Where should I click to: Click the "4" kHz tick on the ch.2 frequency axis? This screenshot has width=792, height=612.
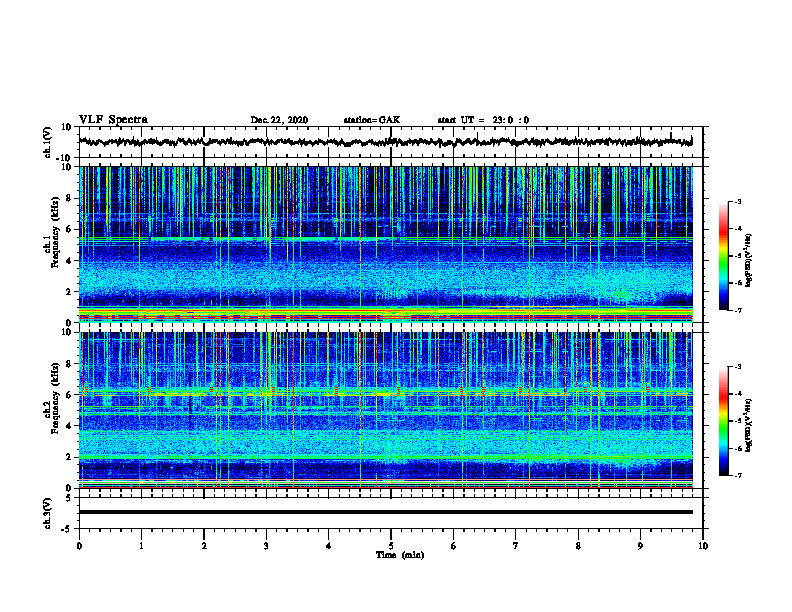70,426
